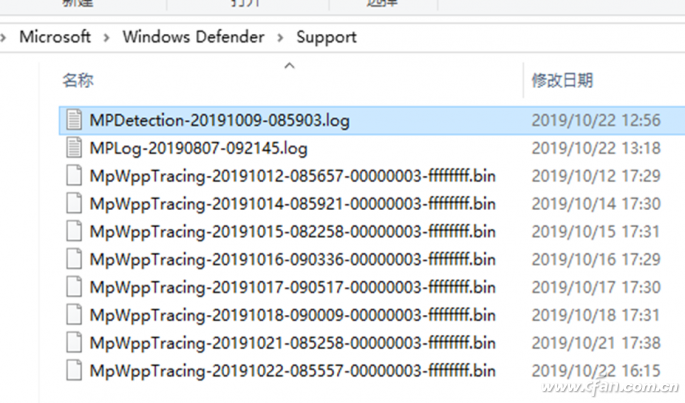Image resolution: width=685 pixels, height=403 pixels.
Task: Expand the chevron between Windows Defender and Support
Action: 281,38
